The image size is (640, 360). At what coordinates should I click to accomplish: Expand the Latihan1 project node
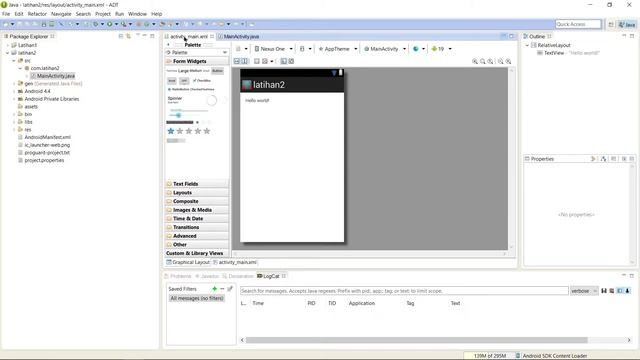pos(7,45)
